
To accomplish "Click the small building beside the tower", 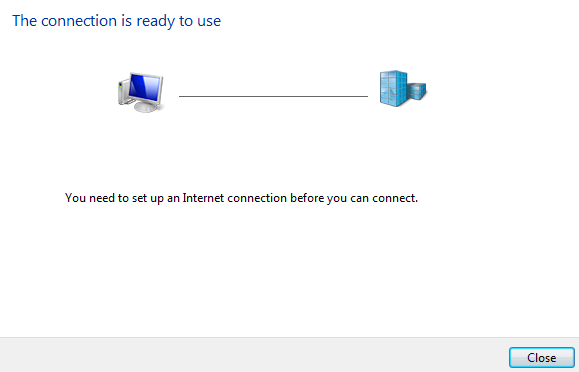I will [x=418, y=91].
